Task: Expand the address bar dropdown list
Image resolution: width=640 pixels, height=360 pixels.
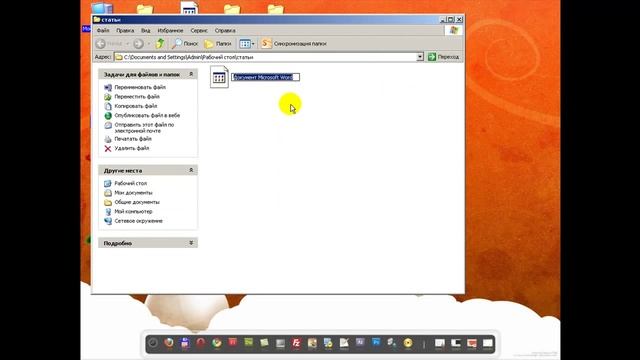Action: click(x=420, y=57)
